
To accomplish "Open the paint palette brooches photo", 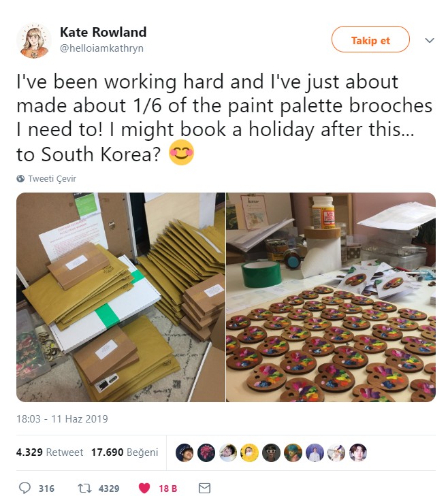I will point(331,297).
